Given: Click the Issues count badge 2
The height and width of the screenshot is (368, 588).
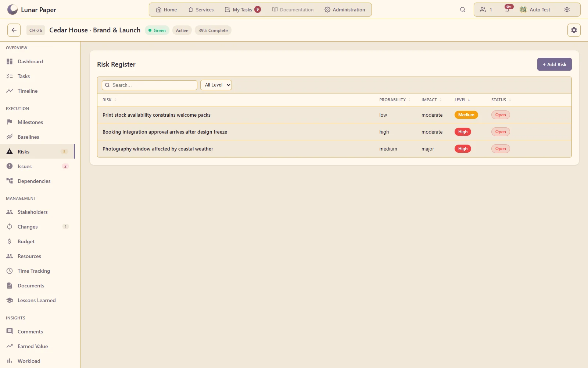Looking at the screenshot, I should coord(65,166).
